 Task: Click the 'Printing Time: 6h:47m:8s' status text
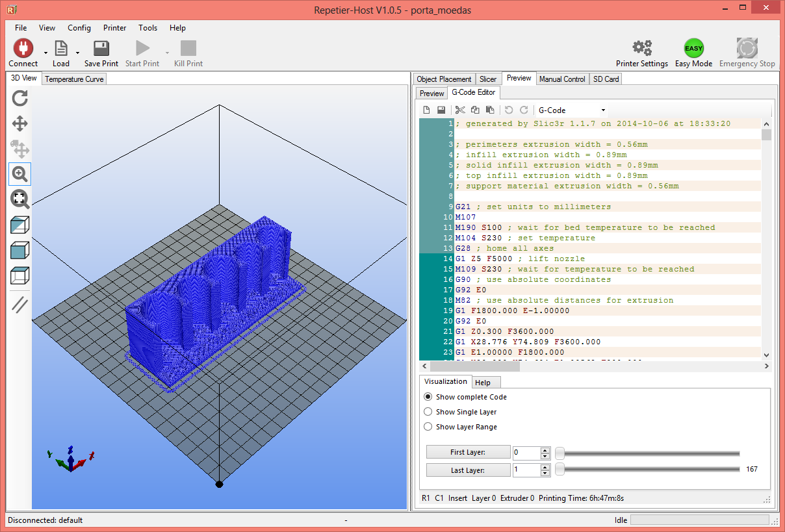[x=581, y=498]
